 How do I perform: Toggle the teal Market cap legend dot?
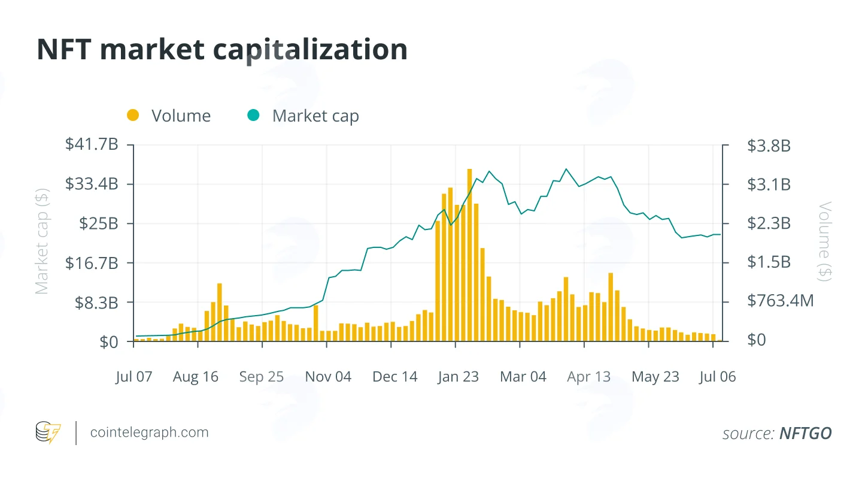pos(253,115)
